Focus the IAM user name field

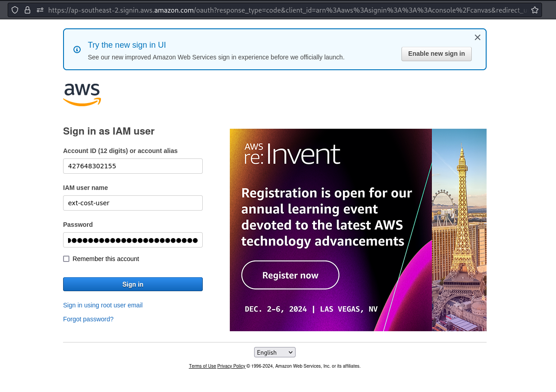pos(133,203)
